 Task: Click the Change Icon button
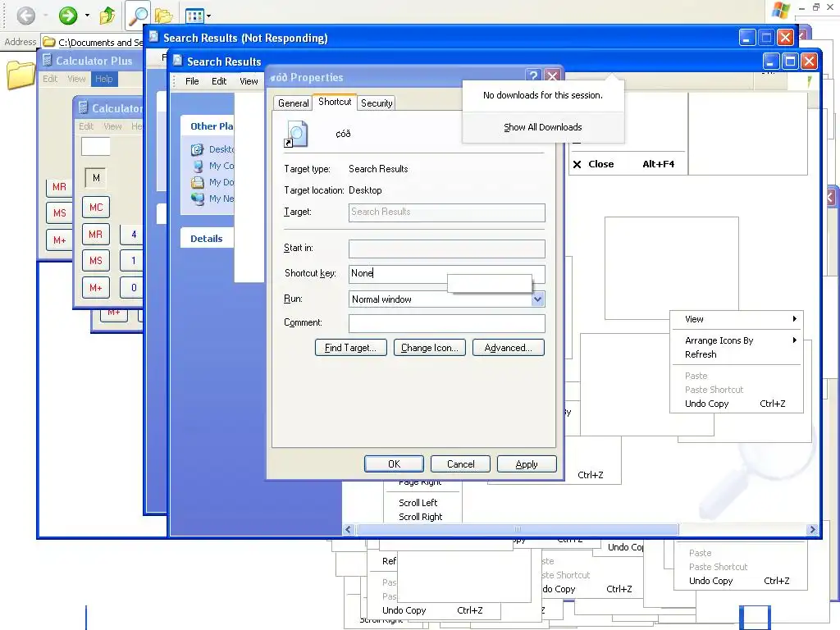[430, 348]
